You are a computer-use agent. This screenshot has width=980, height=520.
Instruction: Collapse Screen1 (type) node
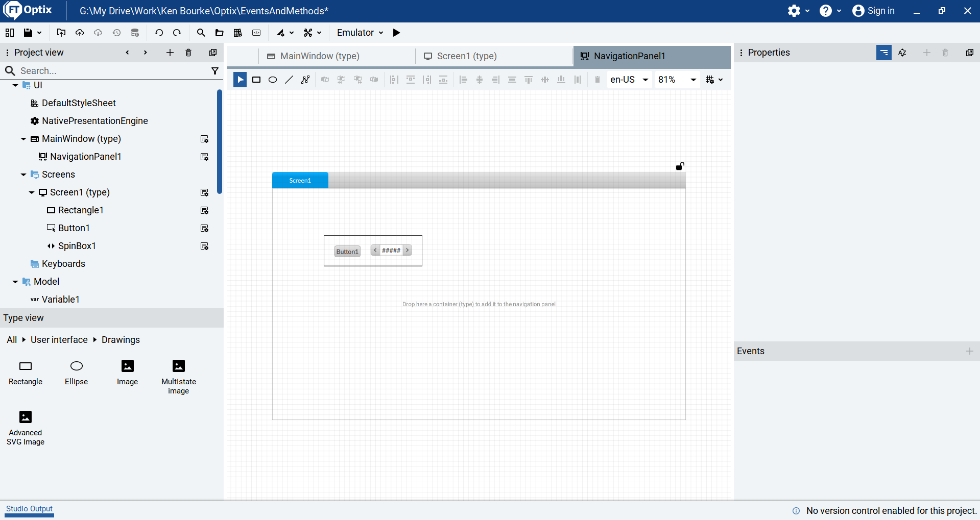(32, 192)
